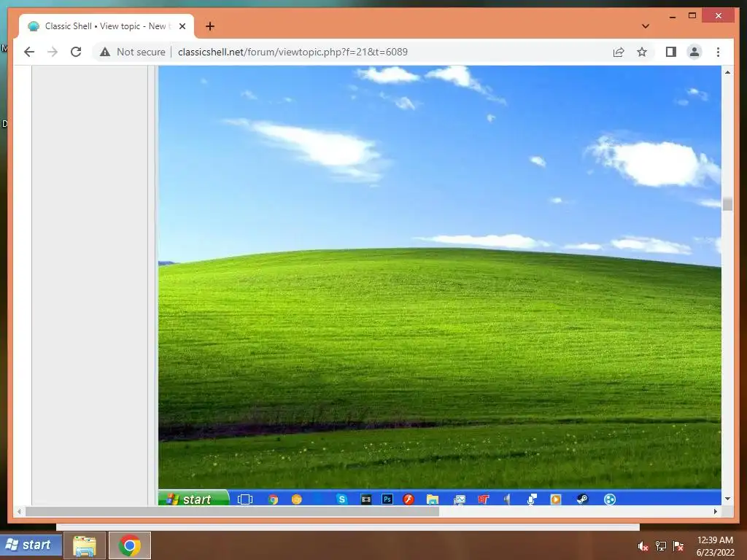Image resolution: width=747 pixels, height=560 pixels.
Task: Click the Chrome button on the desktop taskbar
Action: [x=130, y=545]
